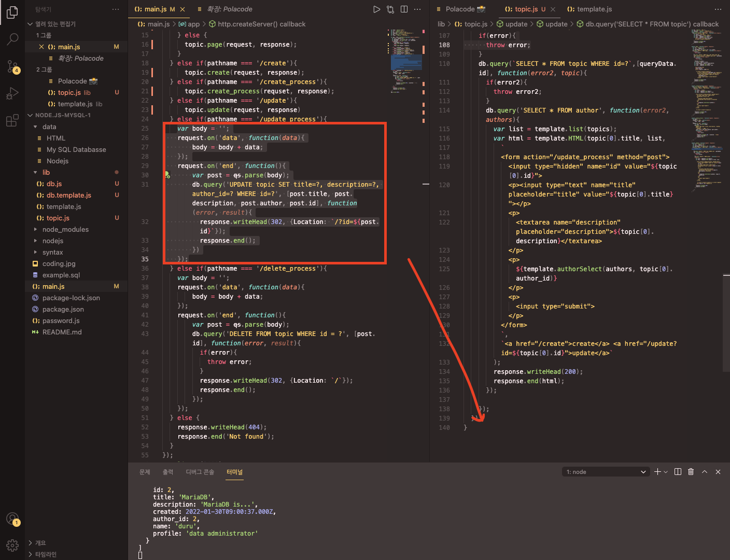The width and height of the screenshot is (730, 560).
Task: Close the topic.js editor tab
Action: (x=553, y=9)
